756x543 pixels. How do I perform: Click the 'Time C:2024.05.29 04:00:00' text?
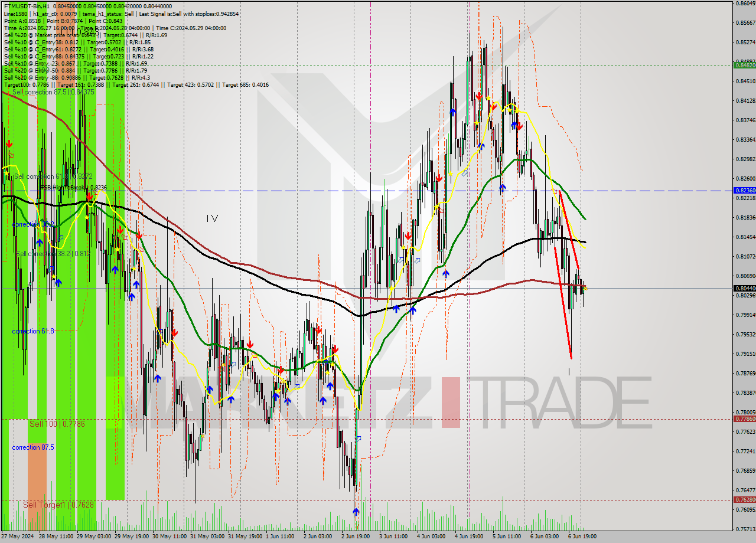(191, 28)
